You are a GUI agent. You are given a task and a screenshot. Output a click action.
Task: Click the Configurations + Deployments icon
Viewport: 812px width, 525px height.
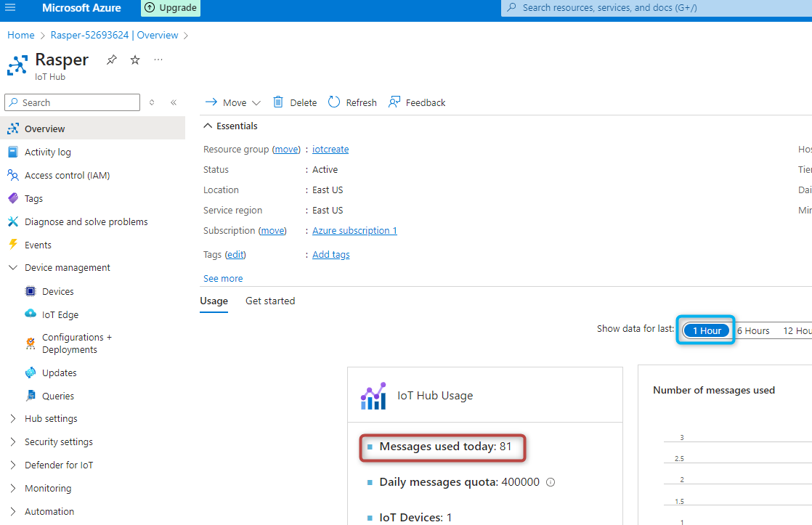(x=31, y=343)
